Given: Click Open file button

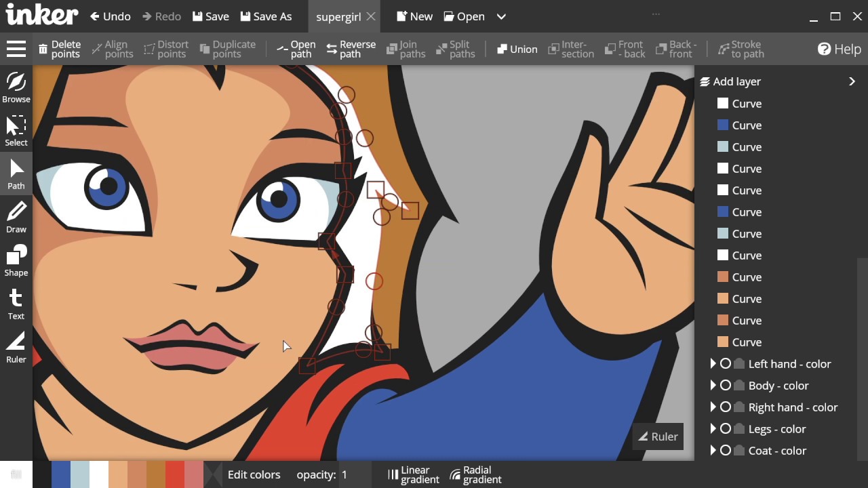Looking at the screenshot, I should 465,16.
